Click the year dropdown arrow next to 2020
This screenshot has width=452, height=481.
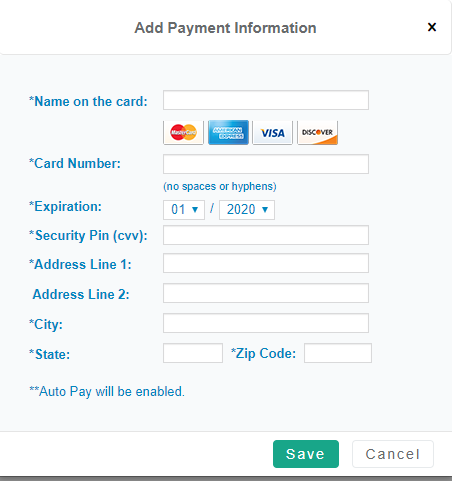[265, 210]
